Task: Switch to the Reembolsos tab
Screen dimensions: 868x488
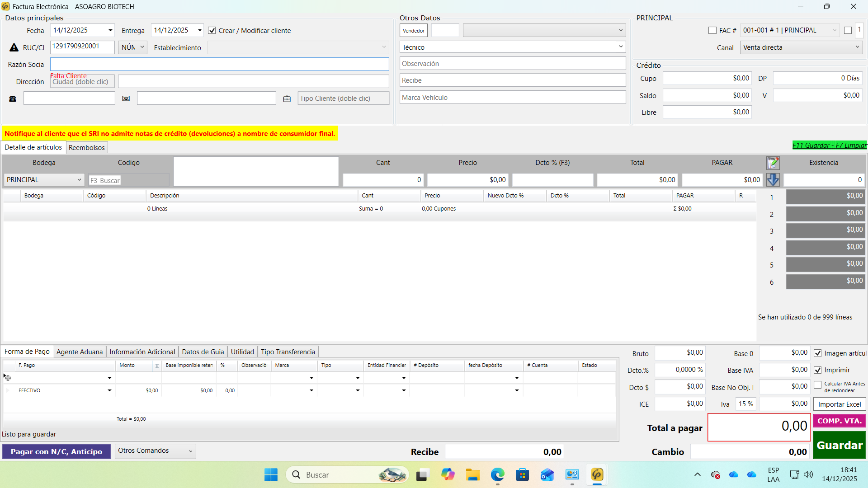Action: 87,147
